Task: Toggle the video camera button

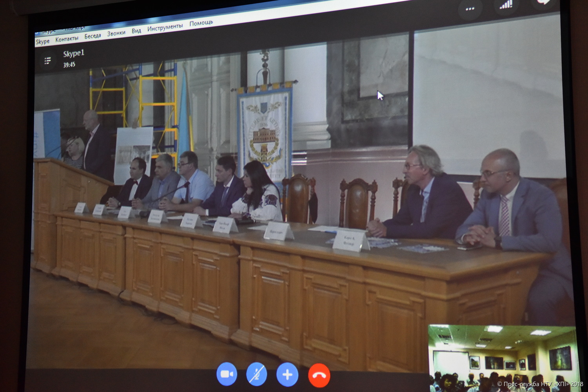Action: [227, 374]
